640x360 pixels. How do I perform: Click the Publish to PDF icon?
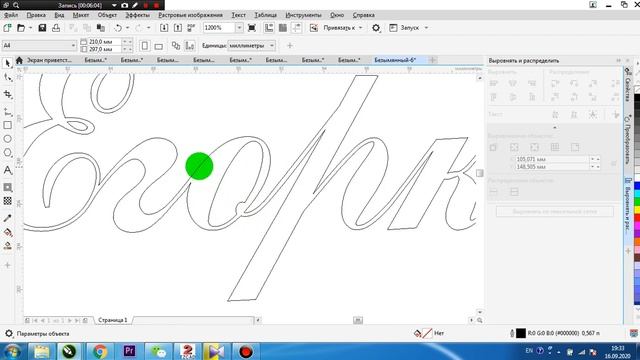[191, 28]
